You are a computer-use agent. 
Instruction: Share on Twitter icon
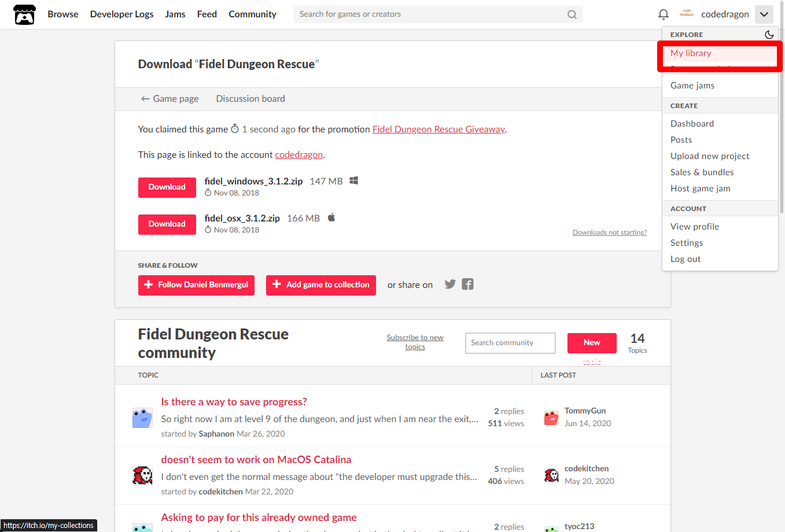click(450, 284)
